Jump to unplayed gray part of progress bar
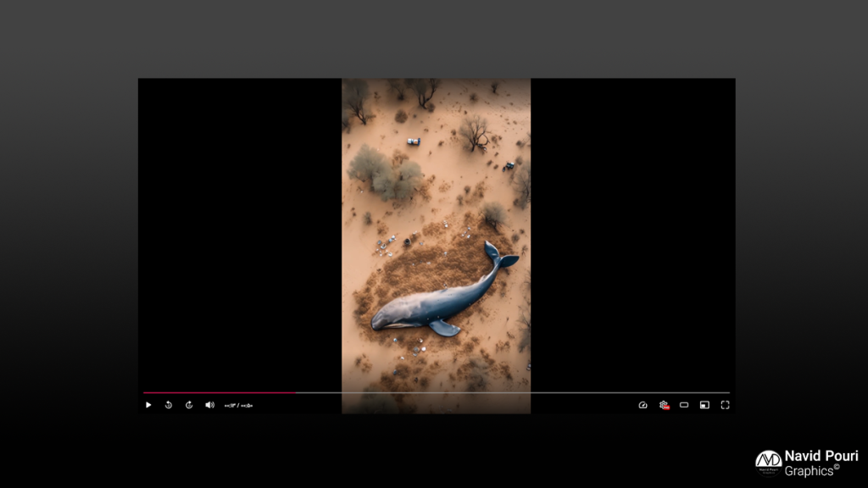Viewport: 868px width, 488px height. tap(513, 393)
